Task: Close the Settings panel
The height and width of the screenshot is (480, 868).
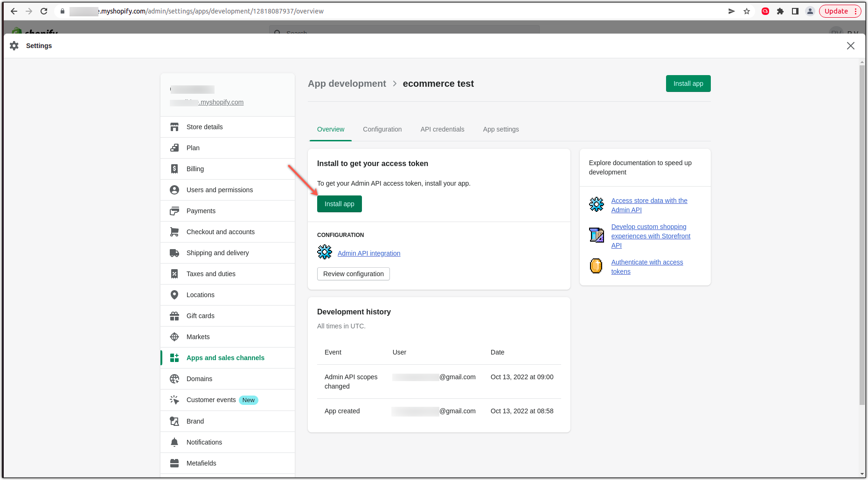Action: pos(851,46)
